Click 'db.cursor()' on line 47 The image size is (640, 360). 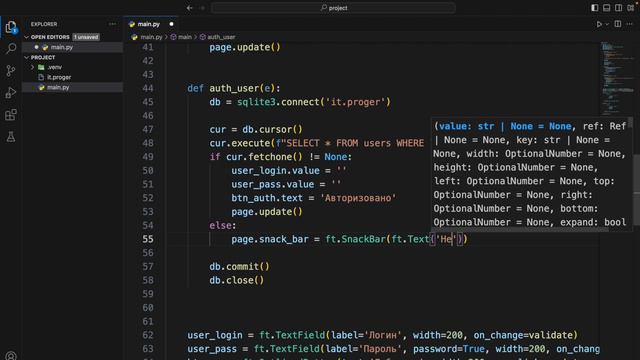click(x=272, y=129)
